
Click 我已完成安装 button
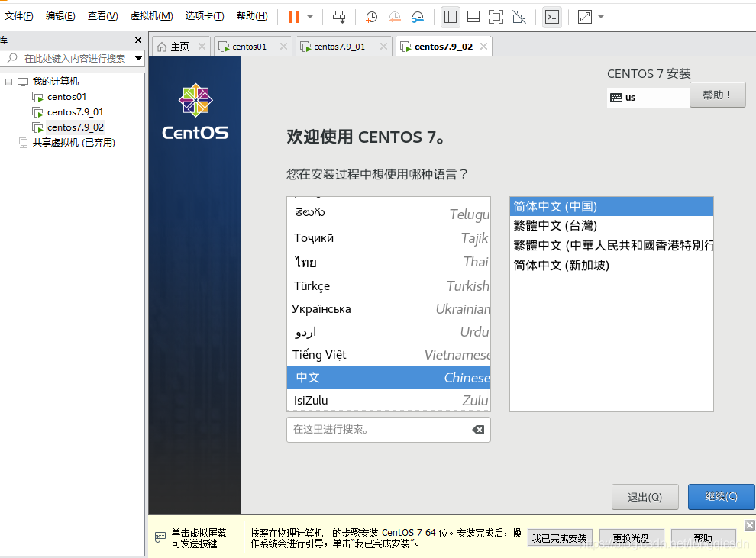559,537
